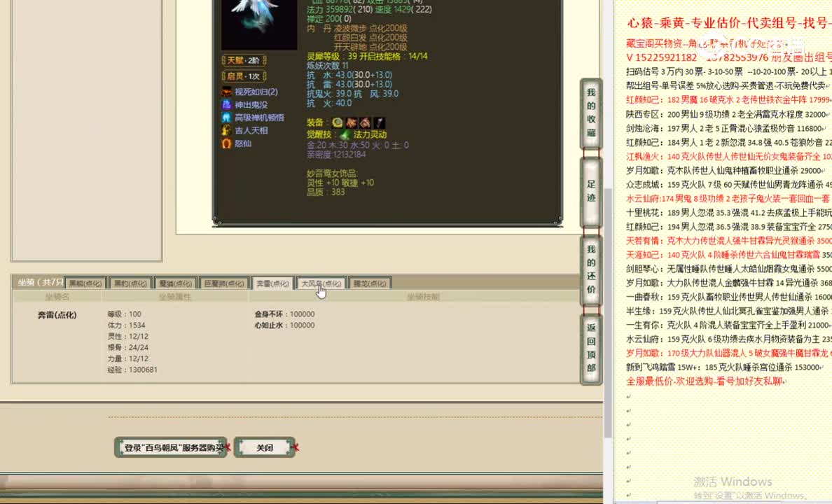
Task: Click 坐骑属性 column header
Action: (x=174, y=297)
